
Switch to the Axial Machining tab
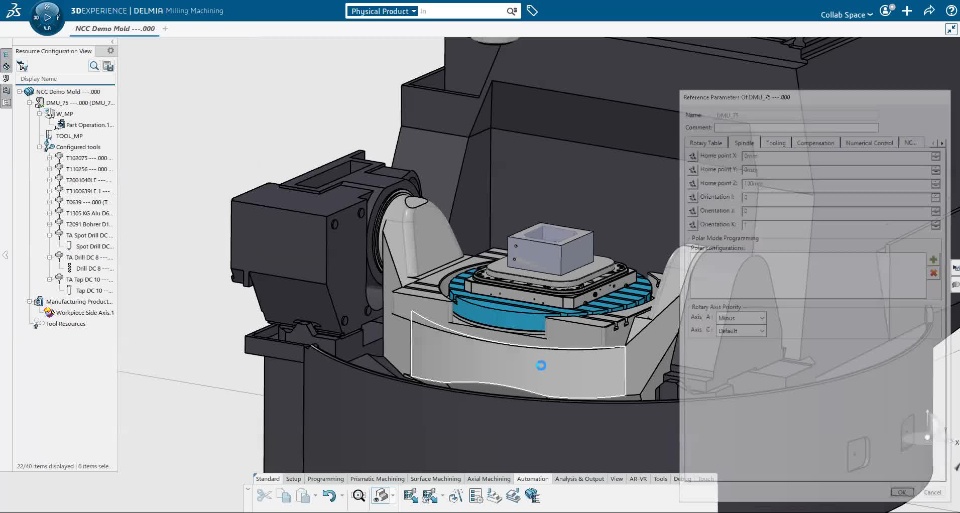coord(489,479)
